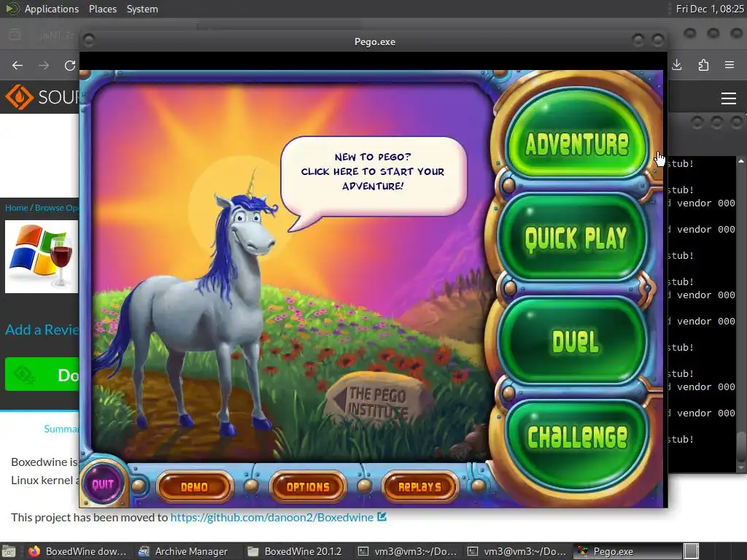
Task: Click the BoxedWine project icon thumbnail
Action: (42, 256)
